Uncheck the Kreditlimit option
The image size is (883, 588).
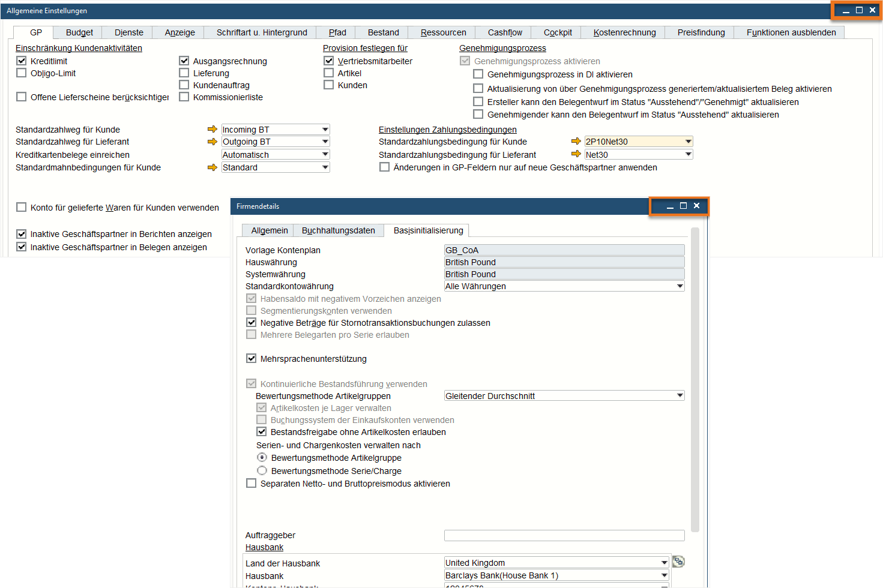(22, 60)
